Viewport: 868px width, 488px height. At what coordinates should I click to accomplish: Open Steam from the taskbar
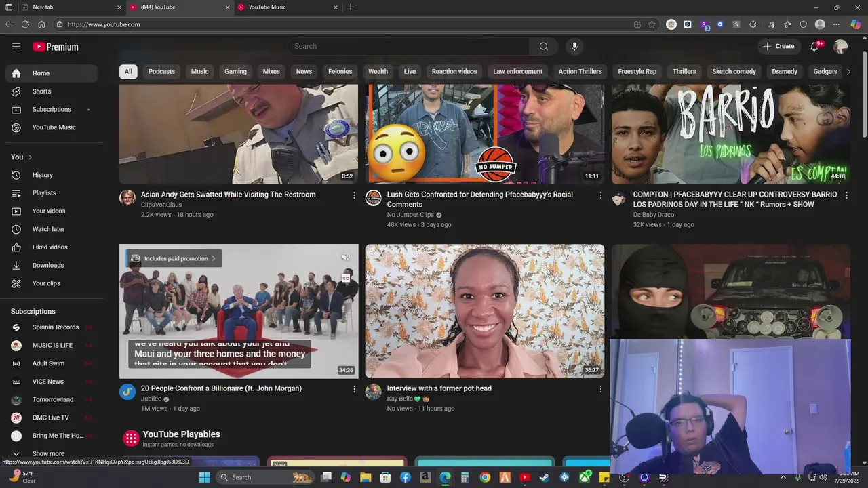tap(544, 477)
